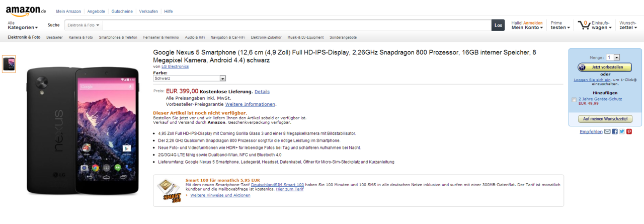Click the Jetzt vorbestellen button
The image size is (644, 224).
(x=605, y=67)
